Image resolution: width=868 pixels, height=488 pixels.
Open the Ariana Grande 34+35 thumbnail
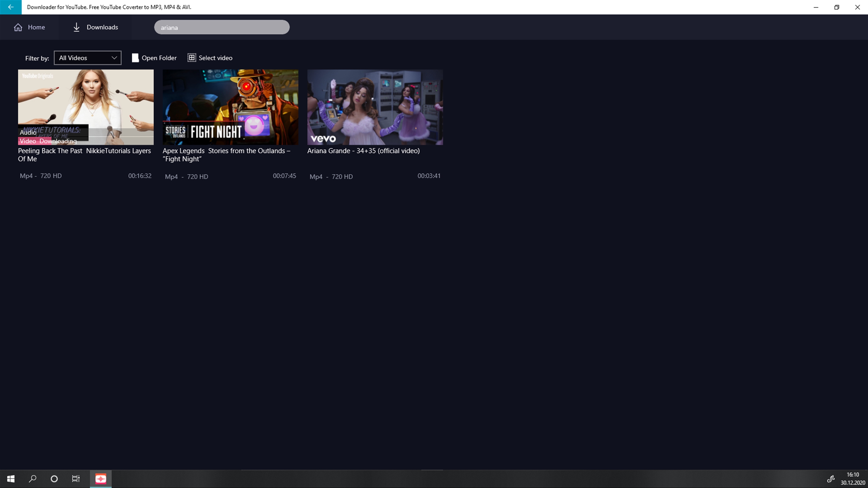coord(375,107)
